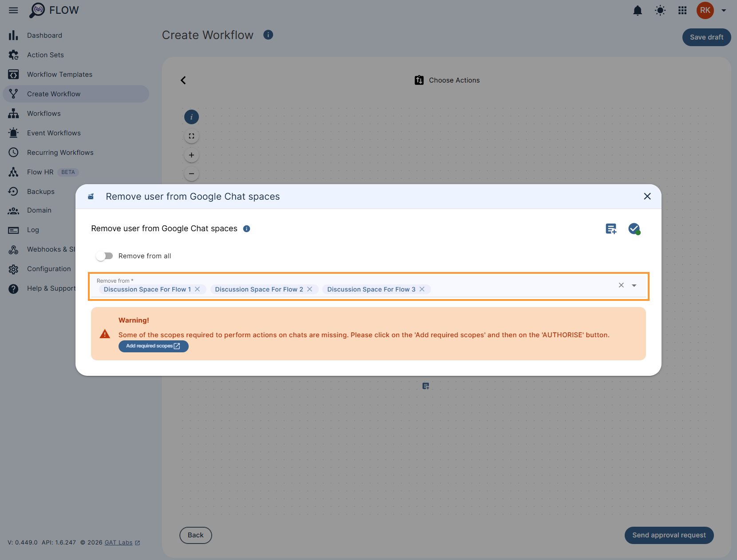737x560 pixels.
Task: Open Event Workflows section
Action: coord(75,133)
